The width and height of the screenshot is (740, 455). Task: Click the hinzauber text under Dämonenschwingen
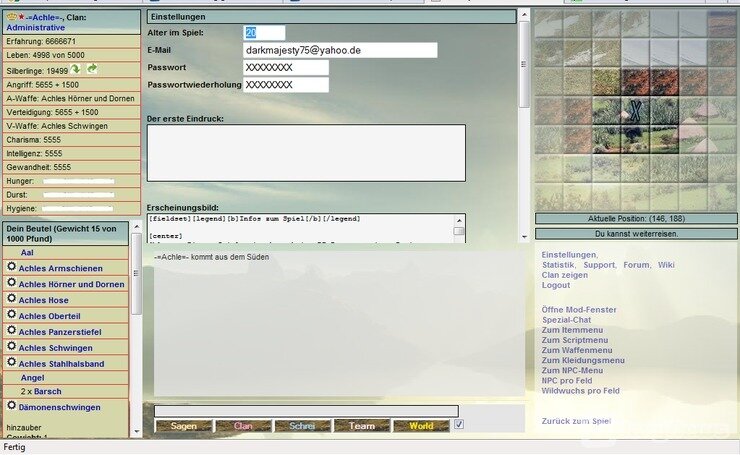(24, 428)
